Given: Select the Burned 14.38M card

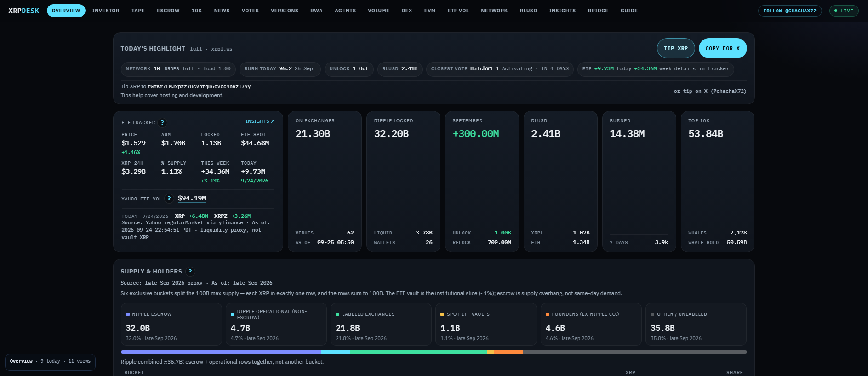Looking at the screenshot, I should (639, 182).
